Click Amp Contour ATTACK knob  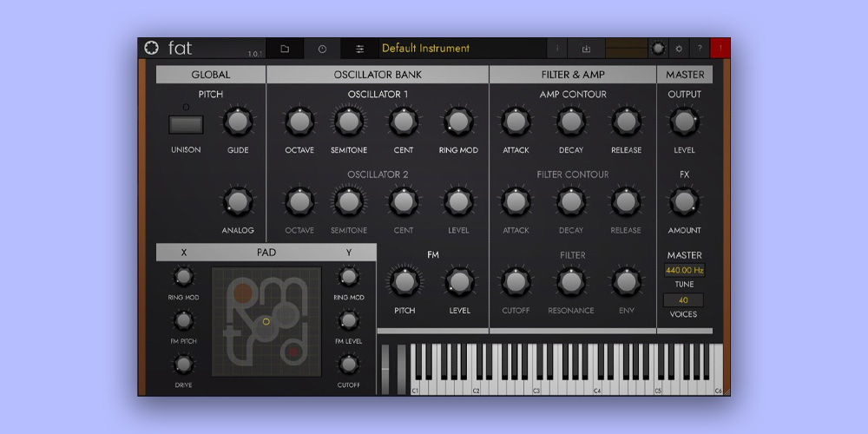[516, 122]
